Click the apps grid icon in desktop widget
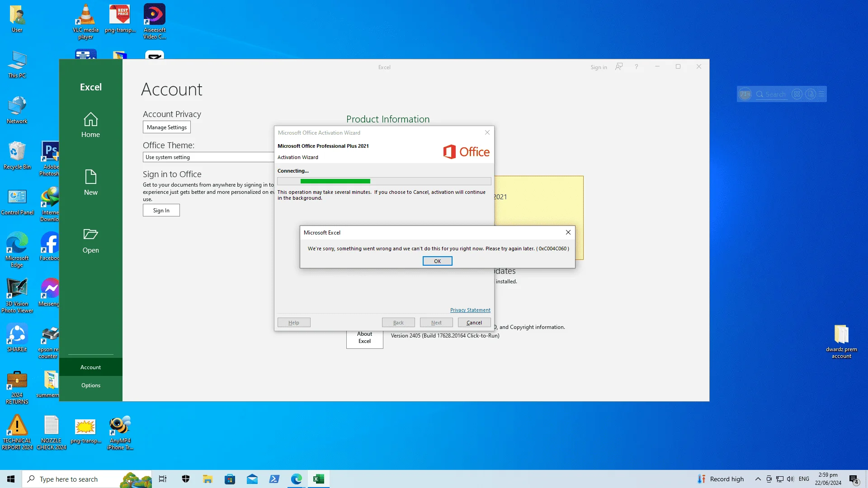 pos(797,94)
